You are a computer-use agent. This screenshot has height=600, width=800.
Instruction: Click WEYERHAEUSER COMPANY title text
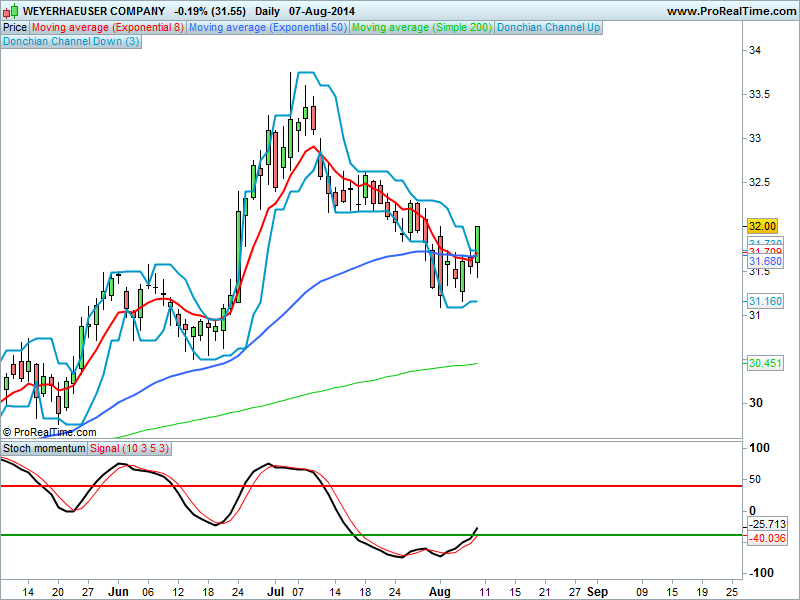pyautogui.click(x=94, y=11)
